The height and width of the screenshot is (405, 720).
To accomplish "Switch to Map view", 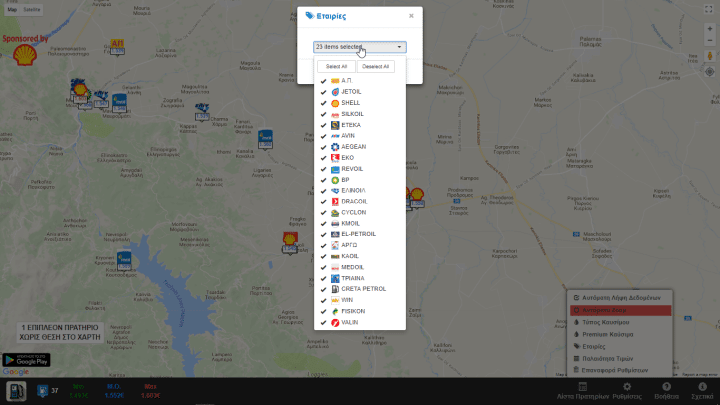I will pyautogui.click(x=12, y=9).
